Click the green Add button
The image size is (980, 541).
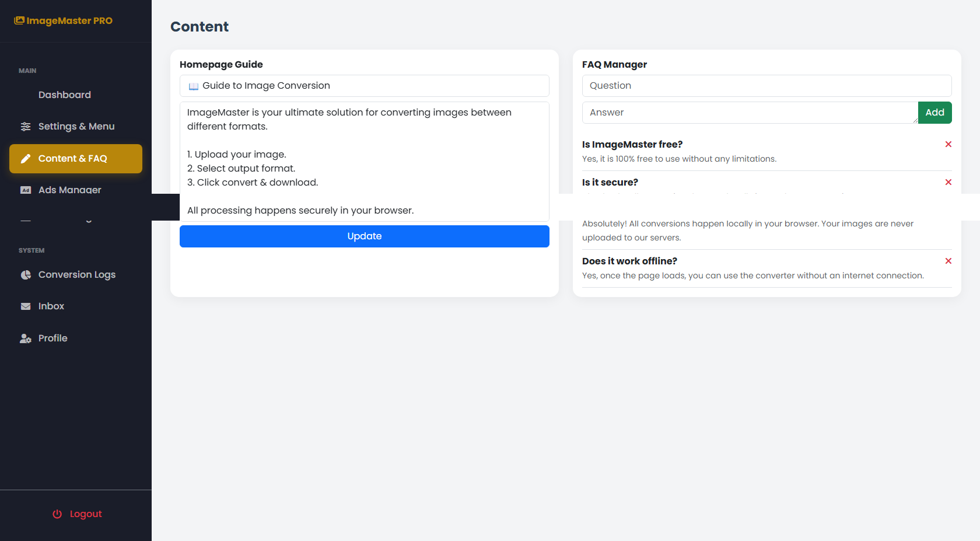tap(935, 113)
